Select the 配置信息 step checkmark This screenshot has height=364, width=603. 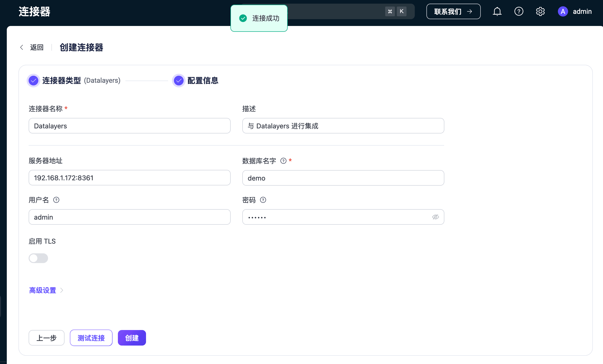pyautogui.click(x=179, y=80)
